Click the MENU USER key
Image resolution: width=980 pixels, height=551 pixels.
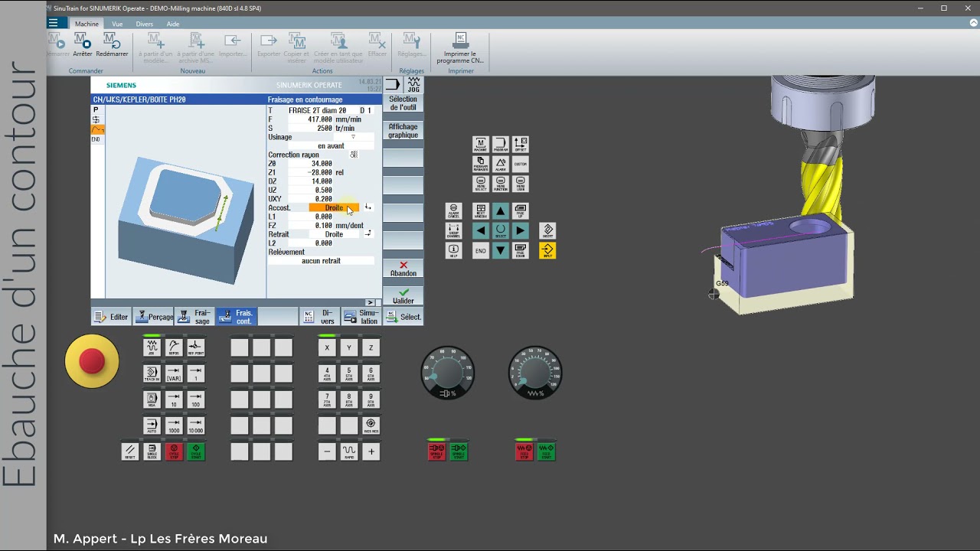click(x=521, y=184)
